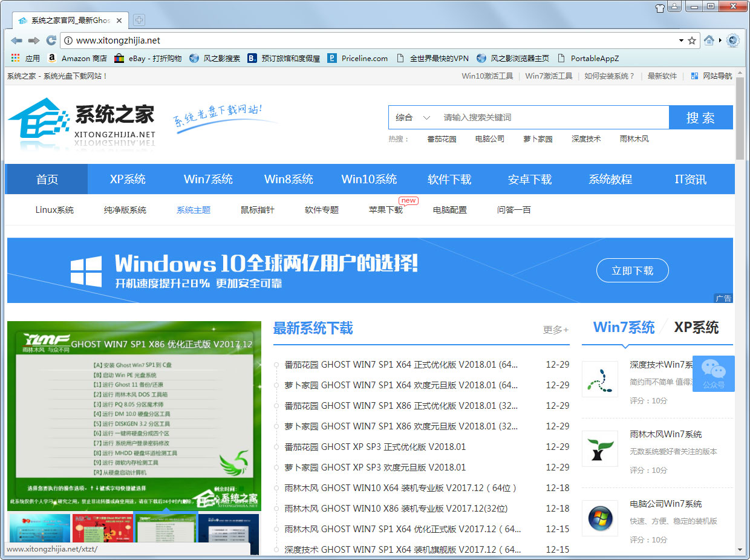The height and width of the screenshot is (560, 750).
Task: Open the 电脑配置 sub-navigation link
Action: [450, 210]
